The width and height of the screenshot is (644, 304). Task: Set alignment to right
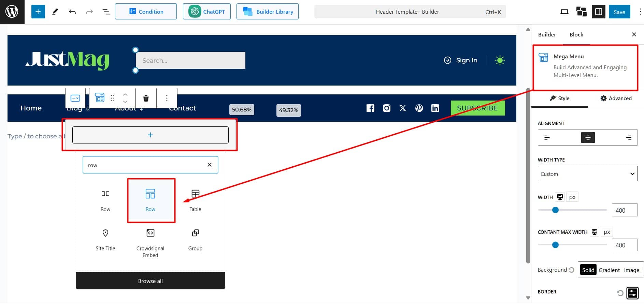coord(629,137)
